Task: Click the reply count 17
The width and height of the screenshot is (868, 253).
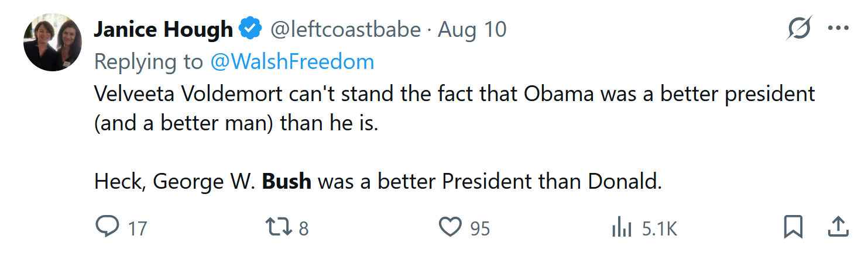Action: [138, 228]
